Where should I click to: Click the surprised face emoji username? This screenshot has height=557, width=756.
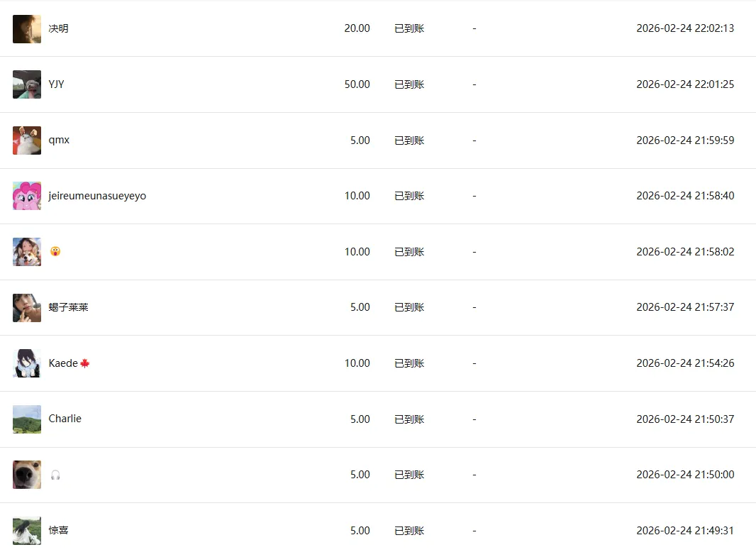(55, 252)
